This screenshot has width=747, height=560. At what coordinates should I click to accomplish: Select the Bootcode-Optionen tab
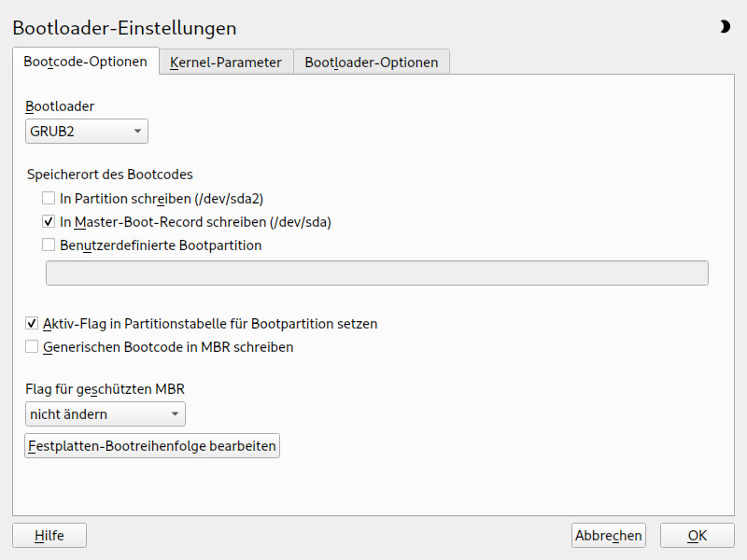click(x=85, y=62)
